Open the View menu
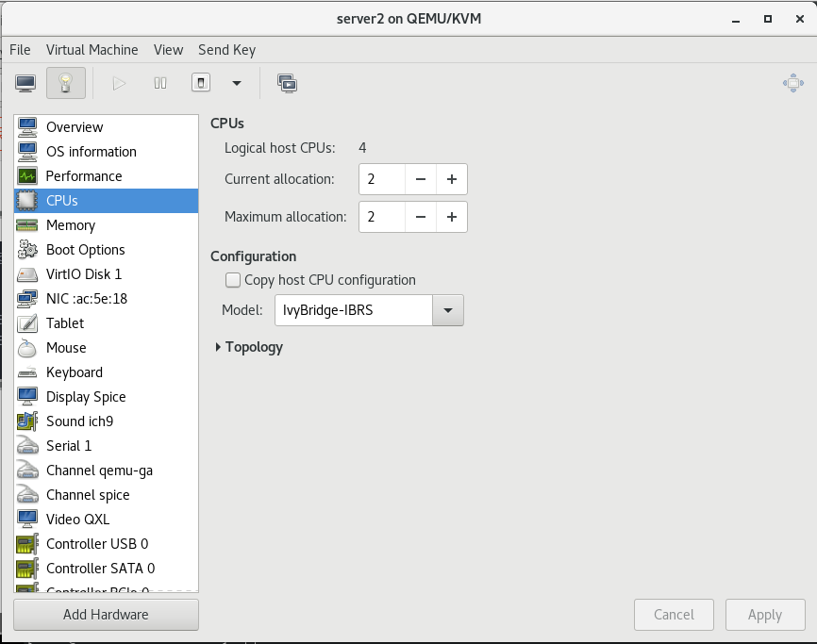The image size is (817, 644). point(168,50)
